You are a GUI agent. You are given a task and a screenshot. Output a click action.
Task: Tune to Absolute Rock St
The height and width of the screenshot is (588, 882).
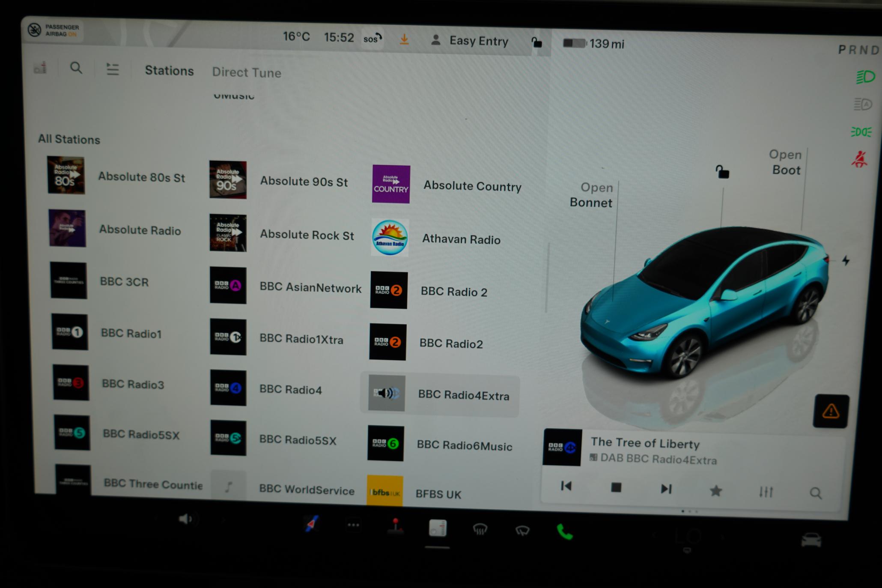pyautogui.click(x=282, y=233)
